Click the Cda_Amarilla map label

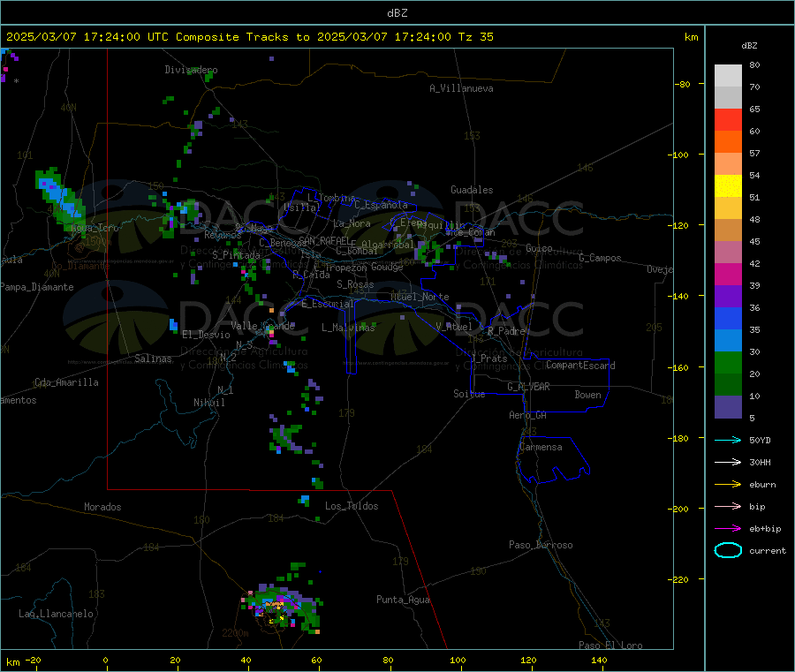pos(66,382)
